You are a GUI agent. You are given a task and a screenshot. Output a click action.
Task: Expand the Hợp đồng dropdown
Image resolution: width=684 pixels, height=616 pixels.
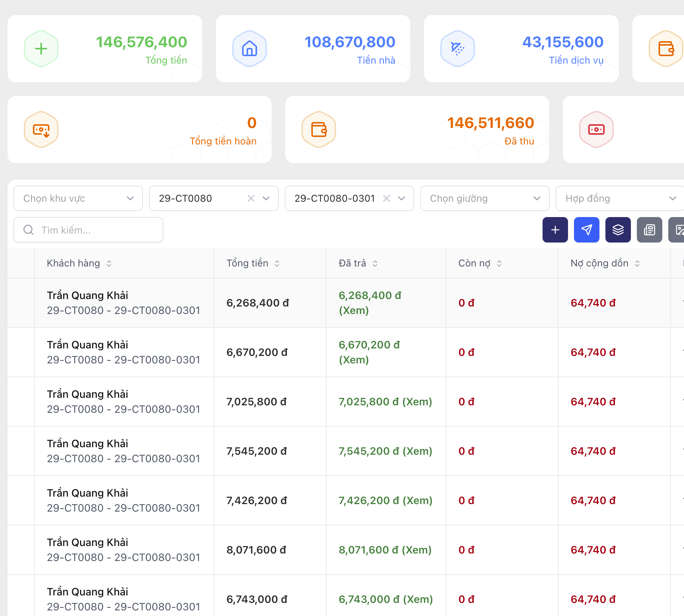[x=620, y=198]
